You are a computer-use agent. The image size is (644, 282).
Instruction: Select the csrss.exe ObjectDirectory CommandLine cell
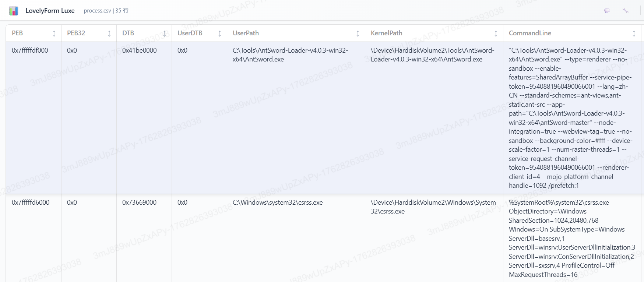tap(572, 239)
